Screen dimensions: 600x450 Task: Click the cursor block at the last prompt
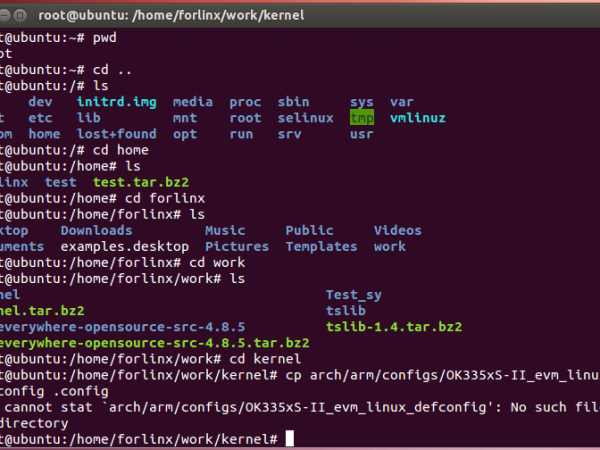pos(289,438)
